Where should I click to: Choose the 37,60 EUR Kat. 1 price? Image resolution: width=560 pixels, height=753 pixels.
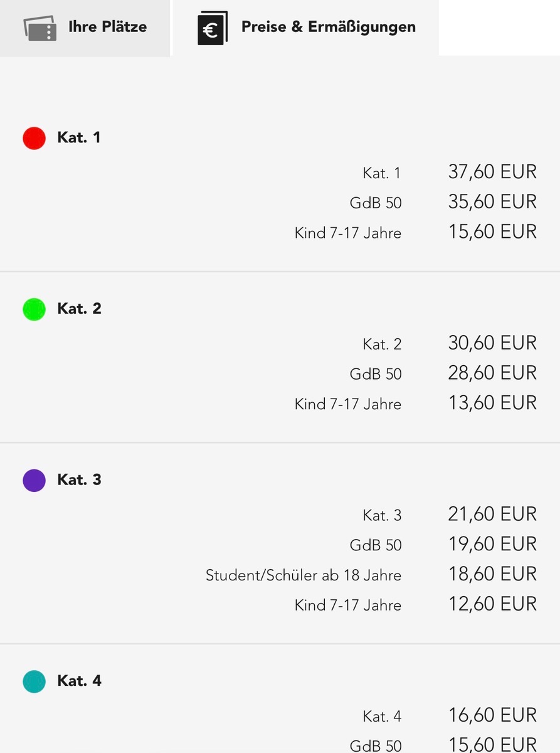(492, 172)
